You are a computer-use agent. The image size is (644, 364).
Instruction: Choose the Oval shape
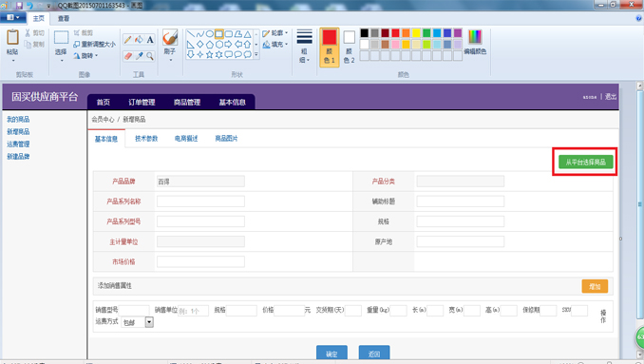click(x=210, y=33)
